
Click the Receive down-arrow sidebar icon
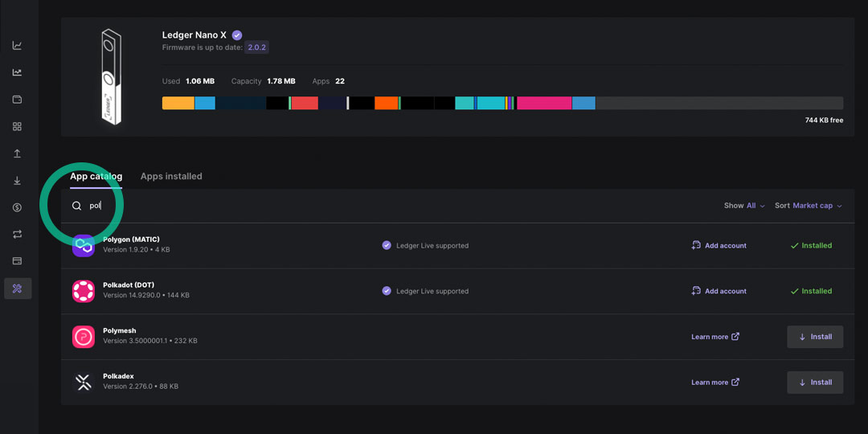pos(17,181)
